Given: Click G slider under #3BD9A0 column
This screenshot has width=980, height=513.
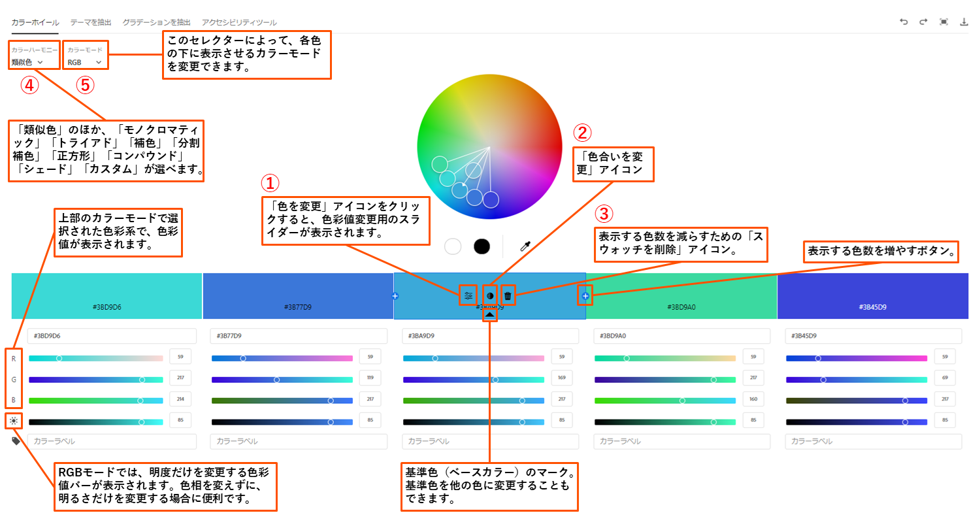Looking at the screenshot, I should coord(665,379).
